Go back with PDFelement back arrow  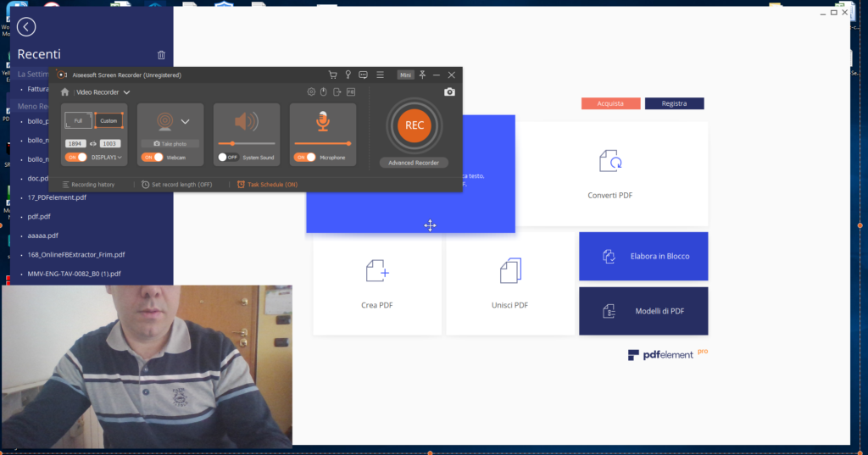coord(26,26)
